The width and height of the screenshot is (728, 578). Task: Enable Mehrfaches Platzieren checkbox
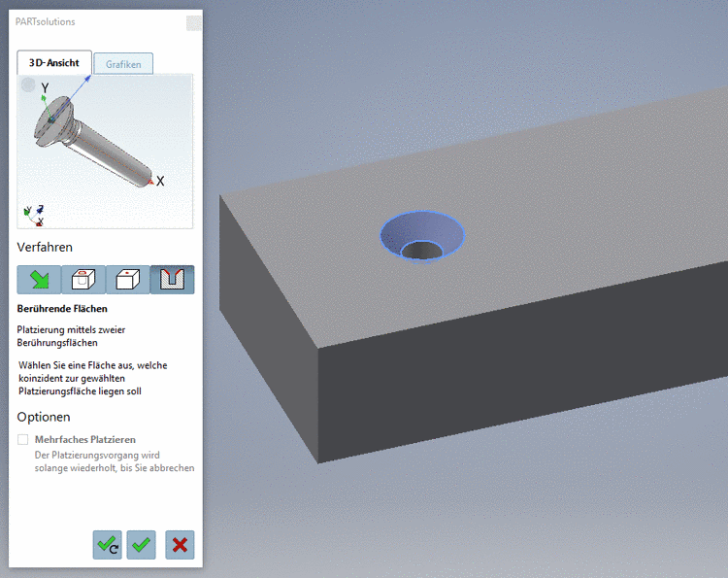click(22, 439)
